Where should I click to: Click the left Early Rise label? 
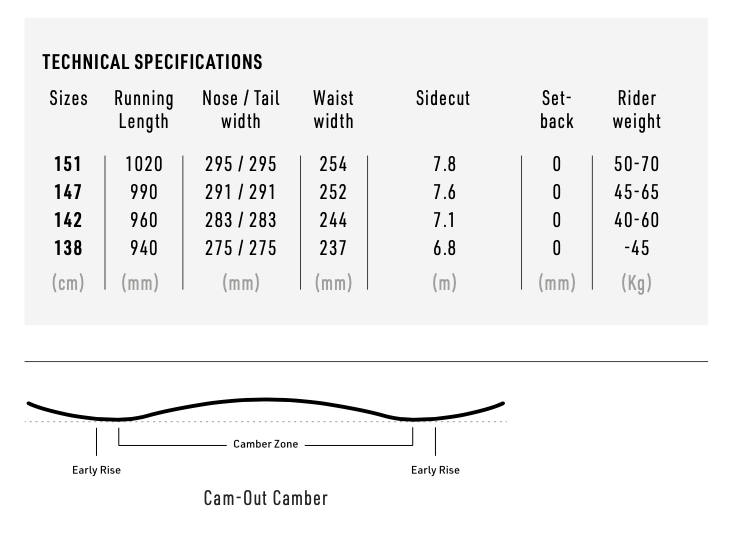(96, 470)
